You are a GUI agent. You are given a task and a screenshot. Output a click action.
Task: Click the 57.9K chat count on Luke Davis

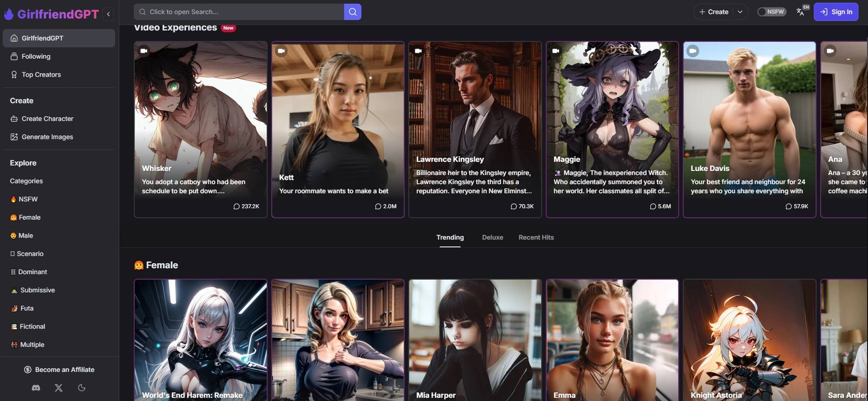click(x=797, y=206)
